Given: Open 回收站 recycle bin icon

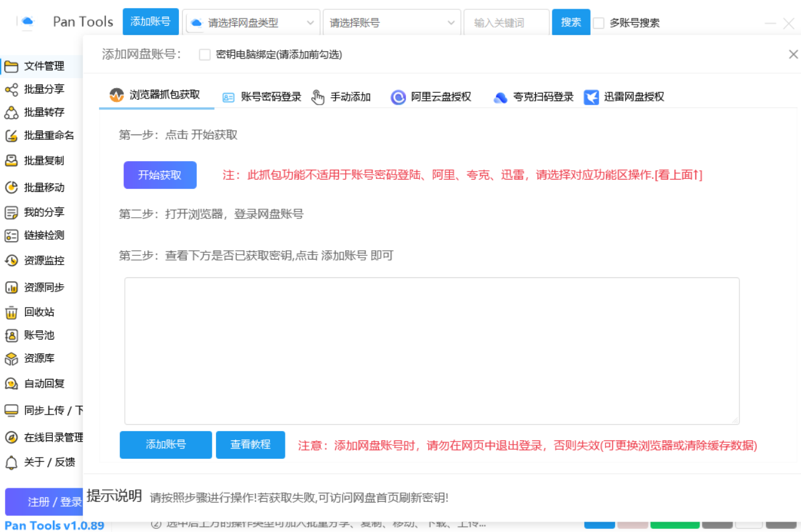Looking at the screenshot, I should pyautogui.click(x=11, y=312).
